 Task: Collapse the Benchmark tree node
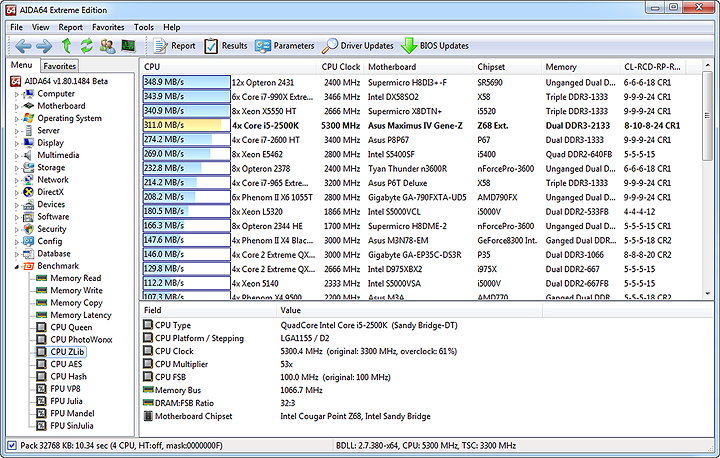click(x=17, y=266)
